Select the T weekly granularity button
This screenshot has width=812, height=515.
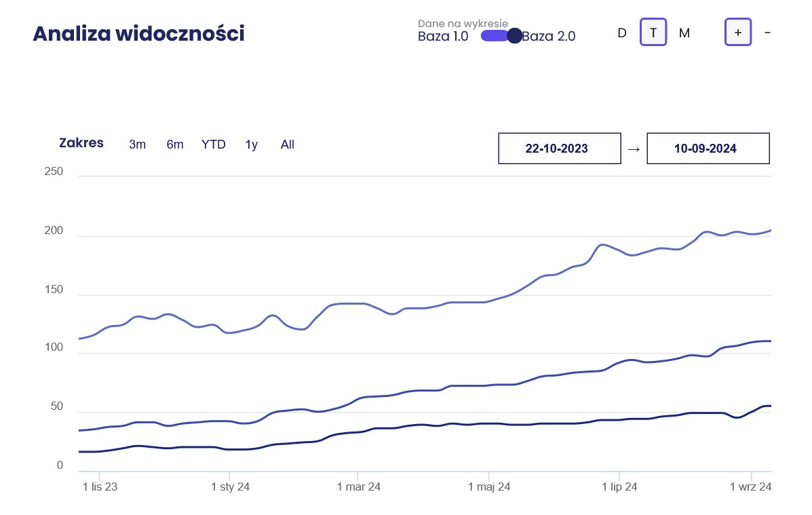[653, 33]
